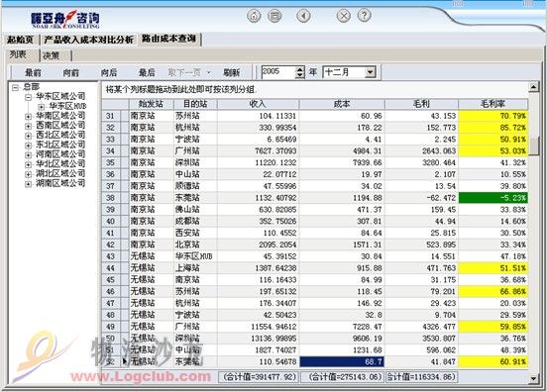Viewport: 547px width, 392px height.
Task: Click revenue cell 7627.37093
Action: click(x=259, y=150)
